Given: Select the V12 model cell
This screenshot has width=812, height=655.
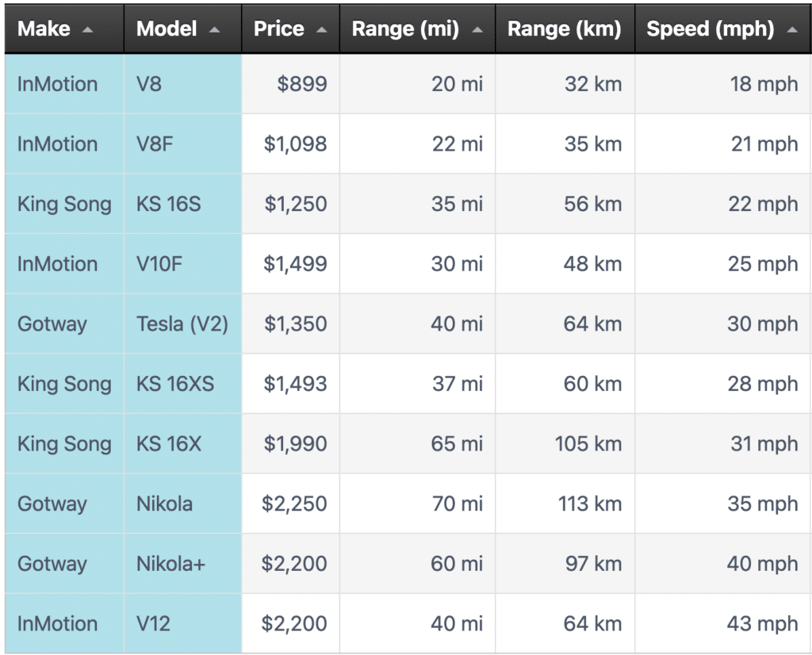Looking at the screenshot, I should pos(153,623).
